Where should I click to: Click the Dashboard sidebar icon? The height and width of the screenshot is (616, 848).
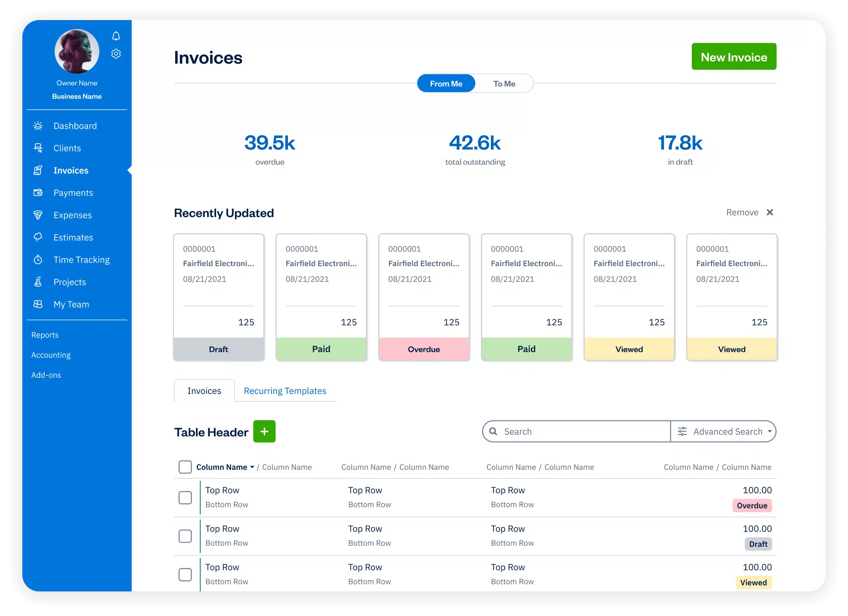[38, 125]
